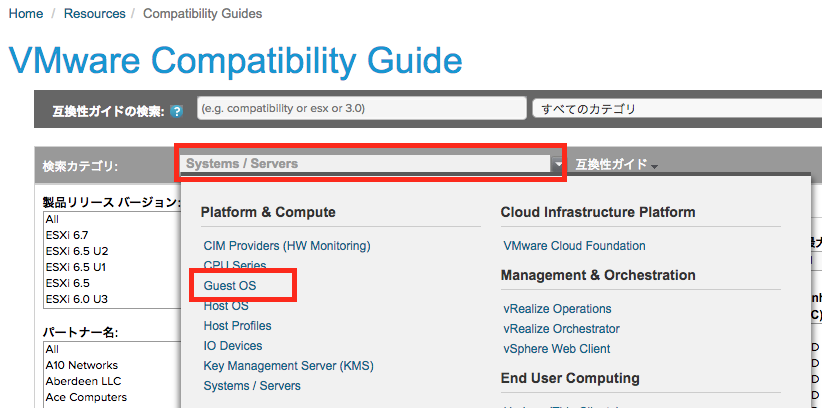This screenshot has height=408, width=822.
Task: Click the Cloud Infrastructure Platform heading
Action: pos(598,212)
